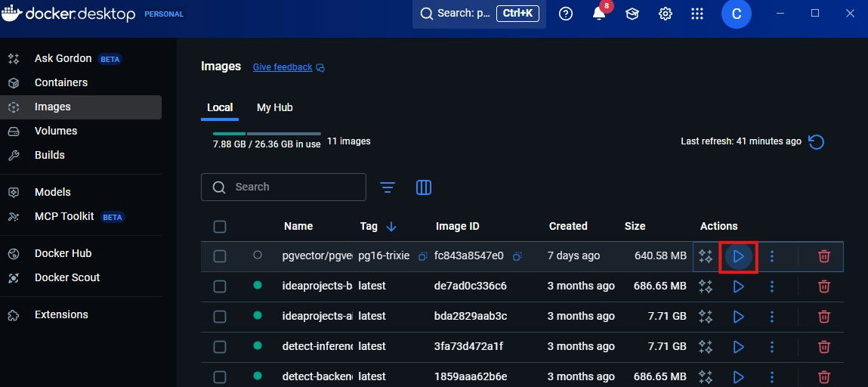The height and width of the screenshot is (387, 868).
Task: Click image ID 3fa73d472a1f
Action: [469, 346]
